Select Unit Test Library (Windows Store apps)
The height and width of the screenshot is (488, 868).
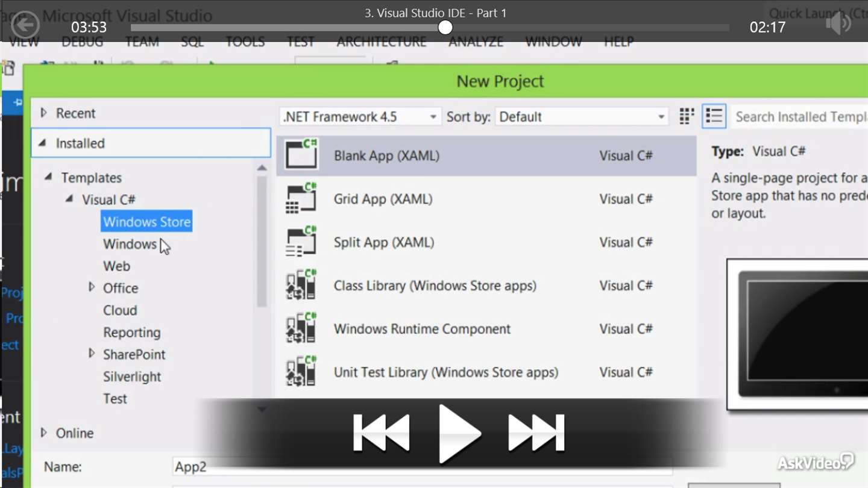coord(446,372)
